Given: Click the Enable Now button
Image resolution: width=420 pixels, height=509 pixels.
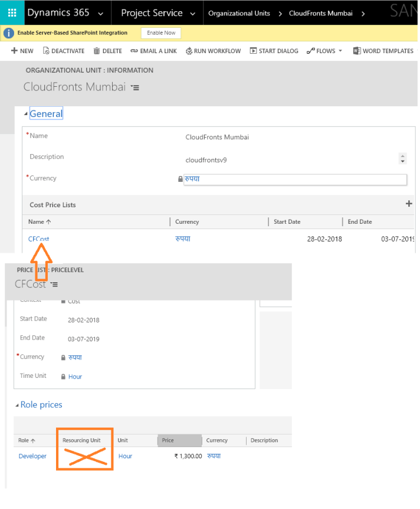Looking at the screenshot, I should [x=161, y=33].
